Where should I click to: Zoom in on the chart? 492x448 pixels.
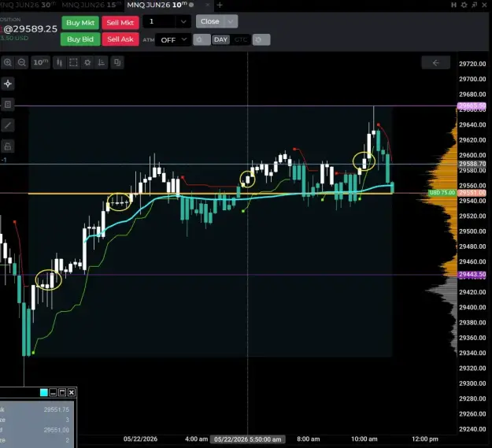(x=8, y=62)
